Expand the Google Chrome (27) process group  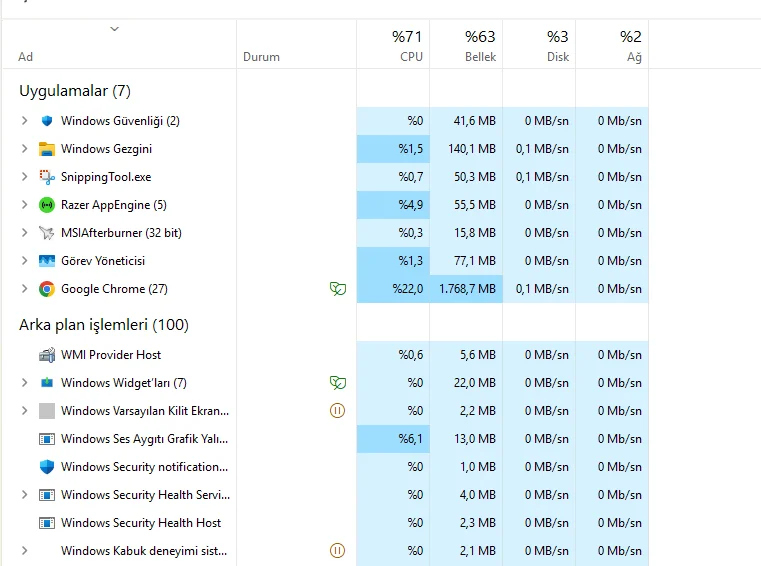click(x=24, y=289)
